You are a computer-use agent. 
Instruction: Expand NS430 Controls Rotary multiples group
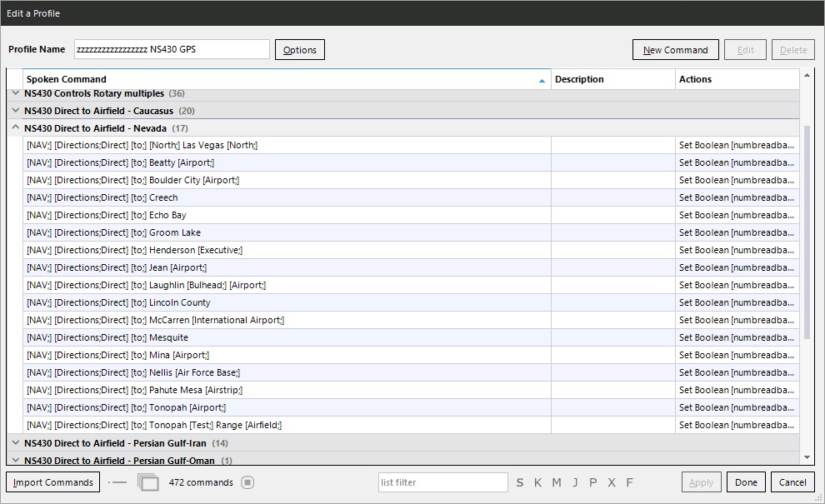(x=15, y=93)
